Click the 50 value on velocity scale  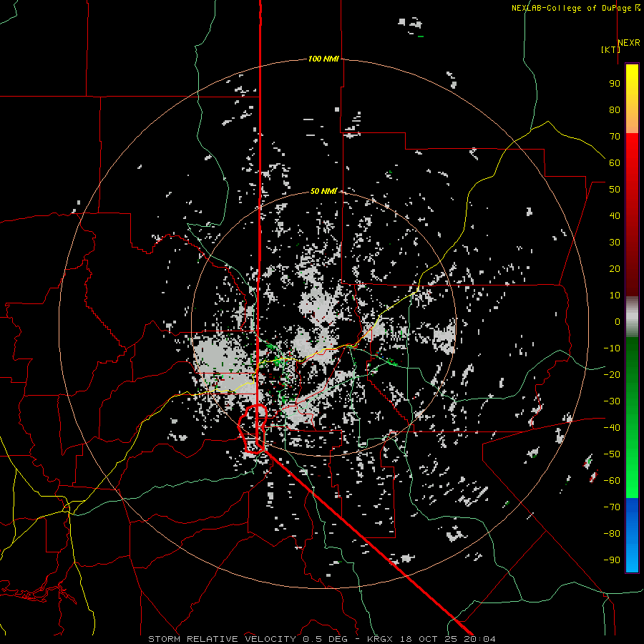615,190
